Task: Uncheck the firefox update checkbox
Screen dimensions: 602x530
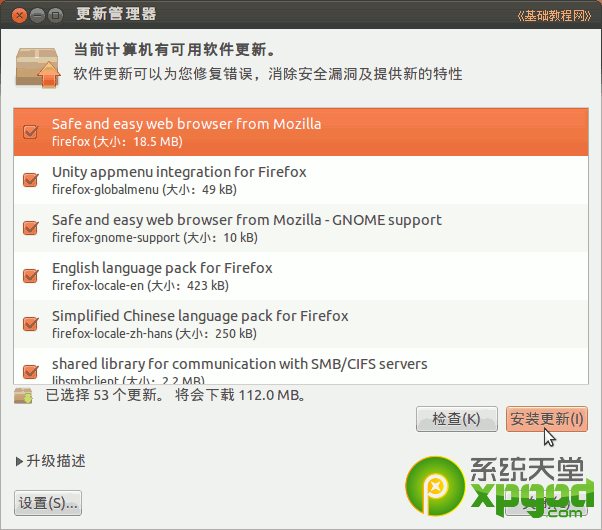Action: coord(30,132)
